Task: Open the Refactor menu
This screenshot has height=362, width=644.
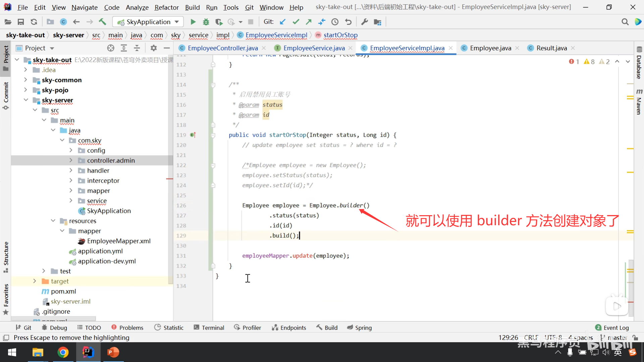Action: click(166, 7)
